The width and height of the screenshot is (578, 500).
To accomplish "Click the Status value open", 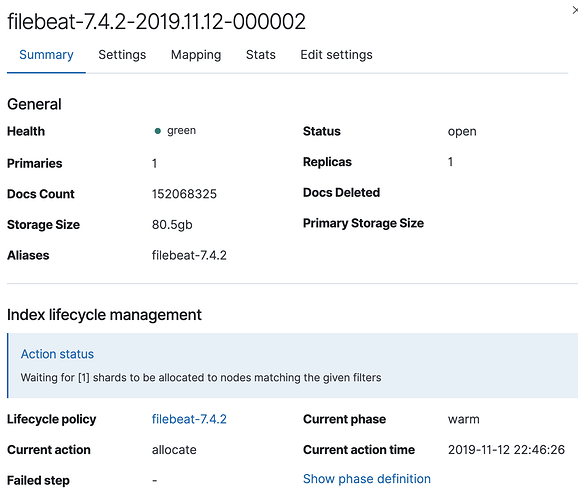I will click(462, 132).
